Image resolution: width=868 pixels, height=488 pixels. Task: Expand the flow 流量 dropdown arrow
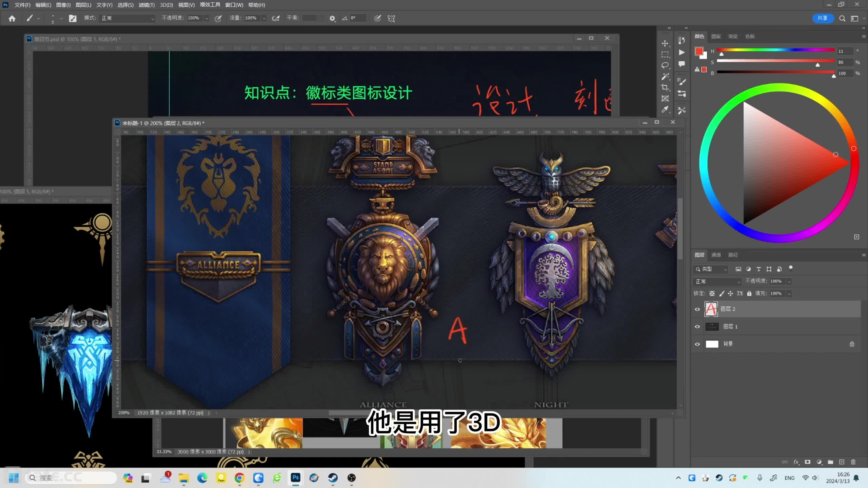[264, 18]
